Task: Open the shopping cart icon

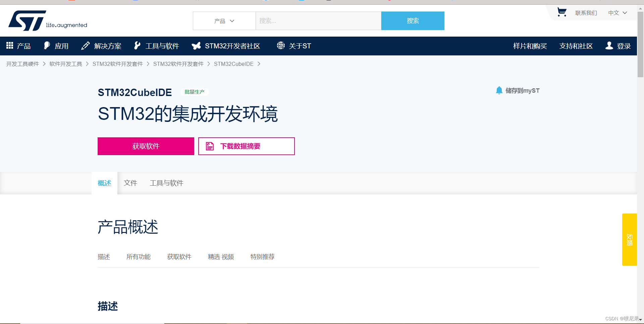Action: 562,11
